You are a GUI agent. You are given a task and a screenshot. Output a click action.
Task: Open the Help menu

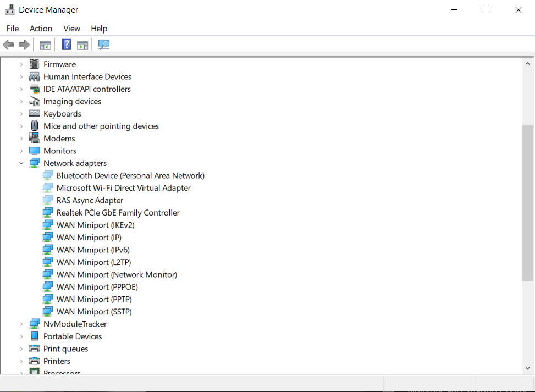(x=99, y=29)
